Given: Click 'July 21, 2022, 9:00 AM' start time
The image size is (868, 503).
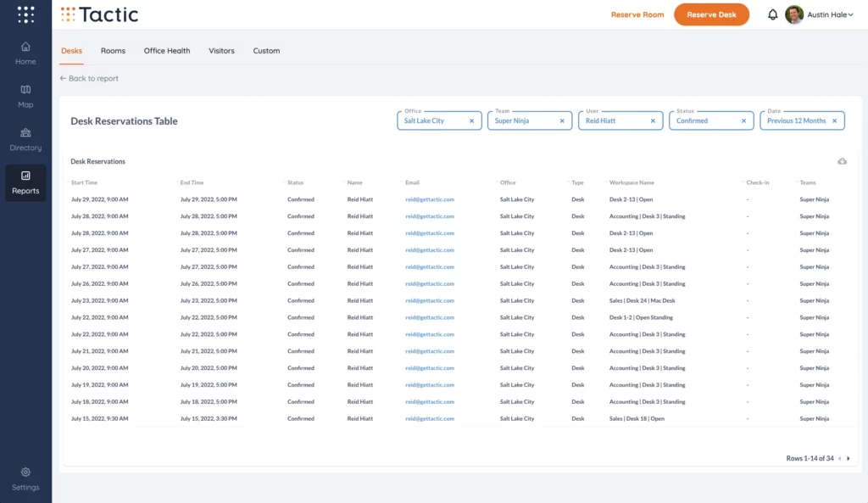Looking at the screenshot, I should tap(100, 351).
